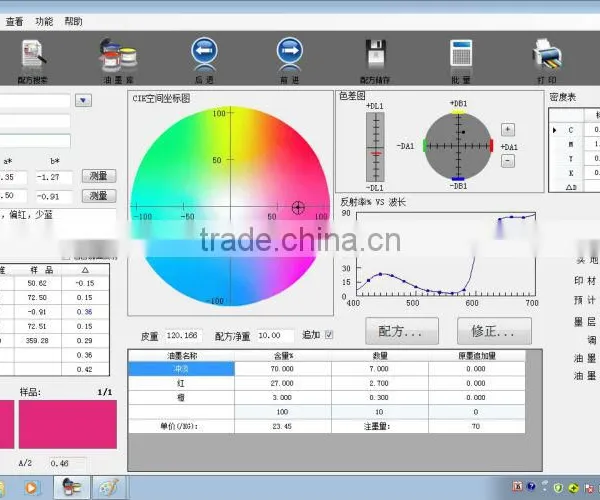The height and width of the screenshot is (500, 600).
Task: Click the 0.300 quantity cell
Action: click(x=380, y=397)
